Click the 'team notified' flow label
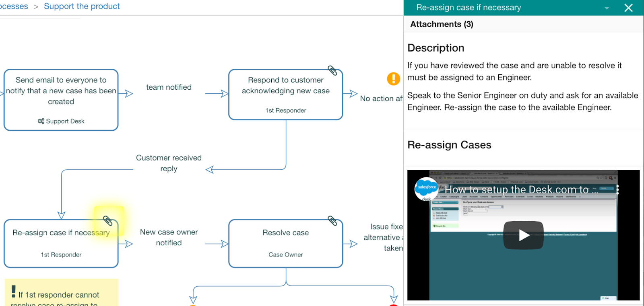 coord(169,87)
